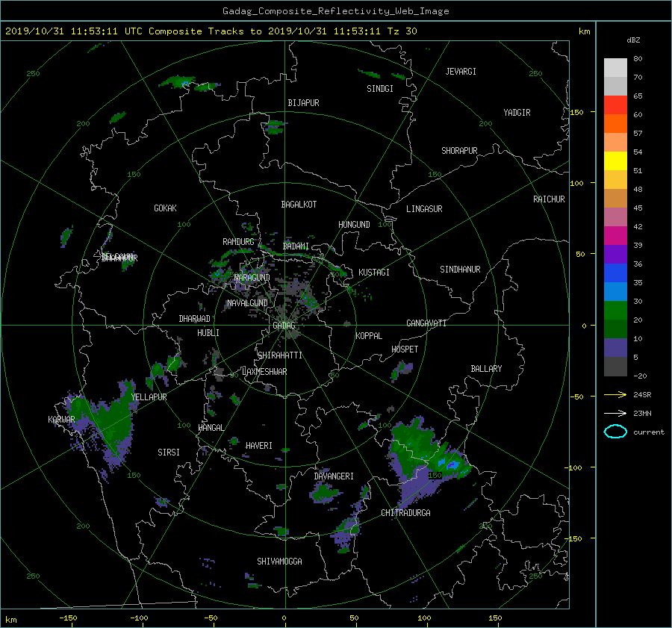Click the 150 tick on right km axis
Viewport: 672px width, 628px height.
(x=577, y=112)
